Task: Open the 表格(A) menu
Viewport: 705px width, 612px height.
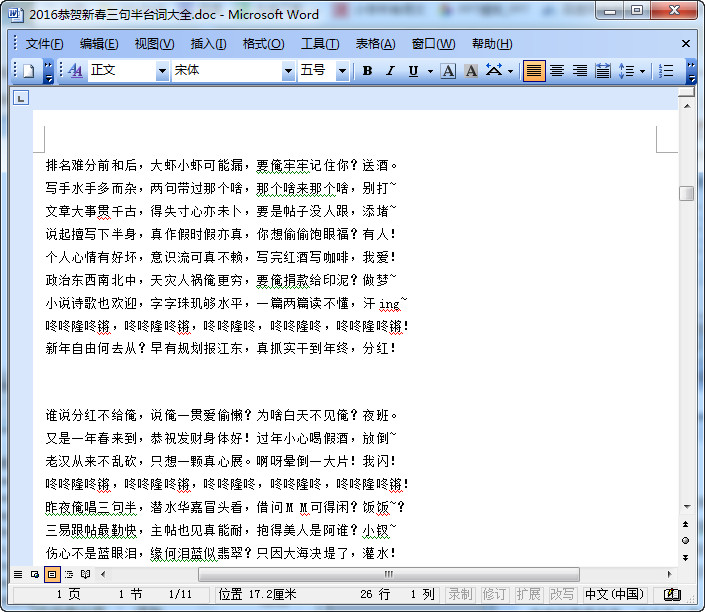Action: point(375,44)
